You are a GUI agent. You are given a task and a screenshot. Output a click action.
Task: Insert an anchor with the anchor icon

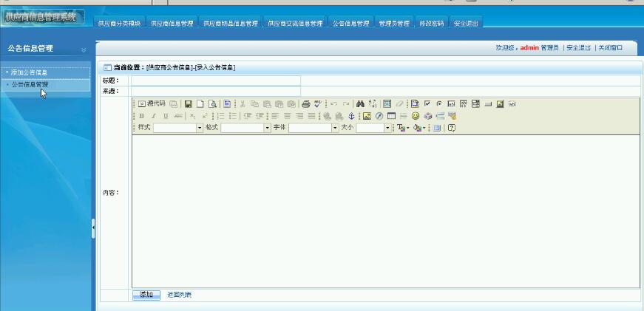351,116
